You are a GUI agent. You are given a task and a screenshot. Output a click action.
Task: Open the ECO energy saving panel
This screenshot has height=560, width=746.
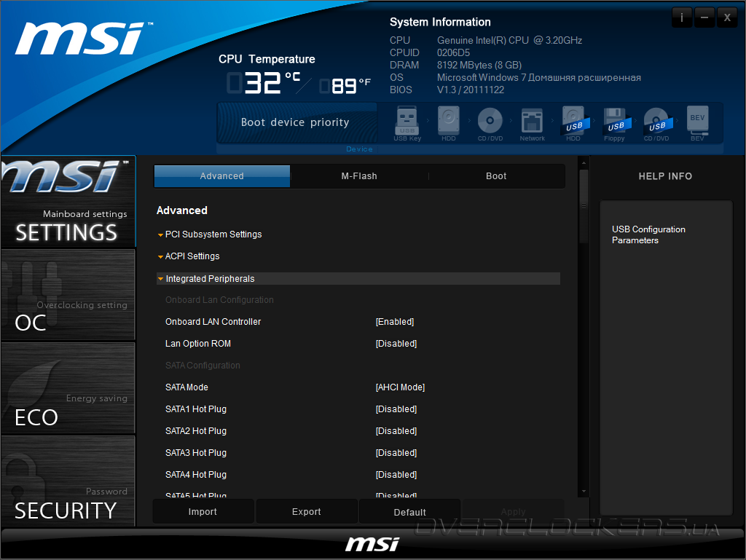(68, 388)
